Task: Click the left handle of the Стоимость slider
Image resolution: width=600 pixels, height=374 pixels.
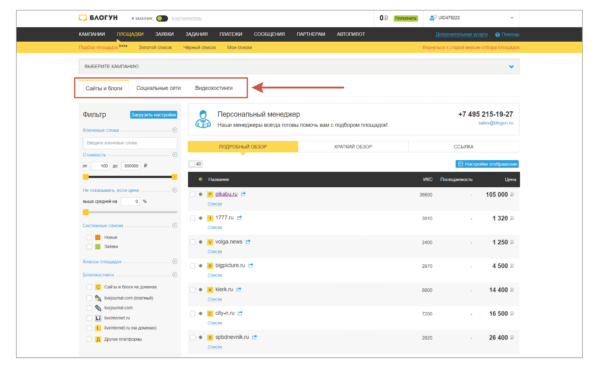Action: [86, 177]
